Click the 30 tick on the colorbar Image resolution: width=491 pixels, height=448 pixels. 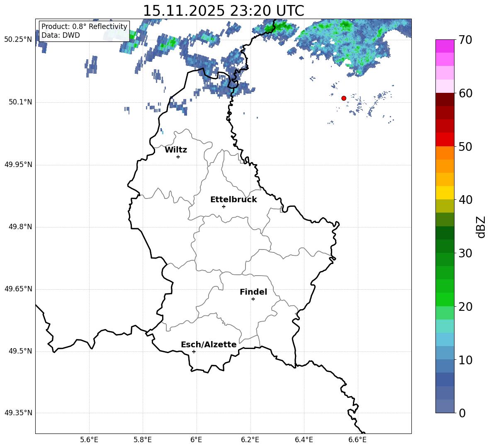tap(465, 253)
